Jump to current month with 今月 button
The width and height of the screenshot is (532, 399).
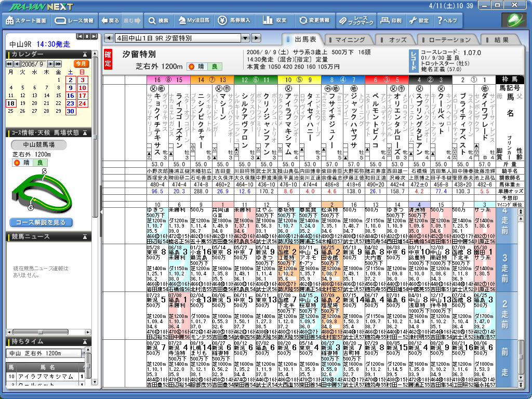(x=81, y=63)
